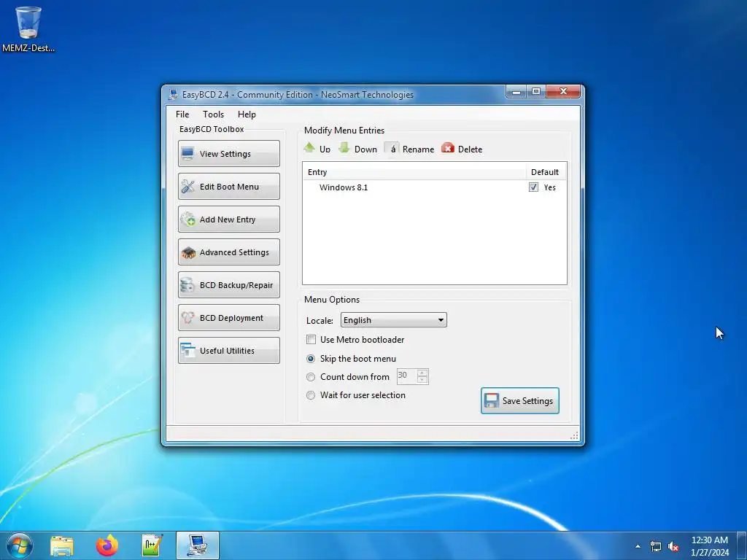Click the Show desktop strip at taskbar end
This screenshot has height=560, width=747.
(742, 545)
